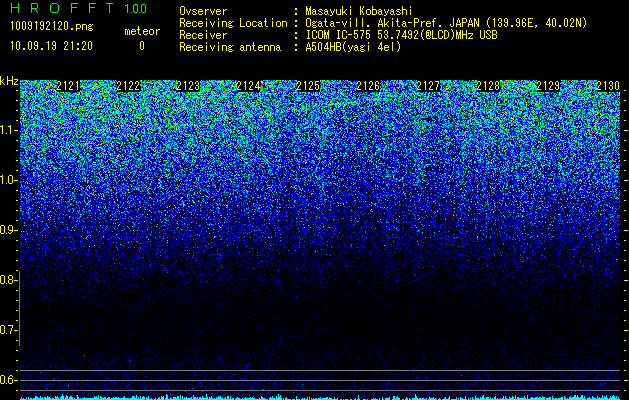Screen dimensions: 629x400
Task: Click the 2121 time marker
Action: point(68,86)
